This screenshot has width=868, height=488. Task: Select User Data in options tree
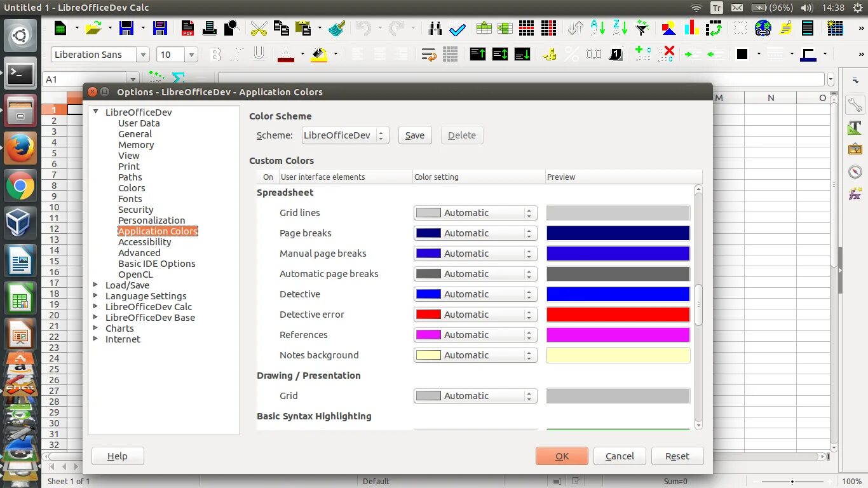point(139,123)
